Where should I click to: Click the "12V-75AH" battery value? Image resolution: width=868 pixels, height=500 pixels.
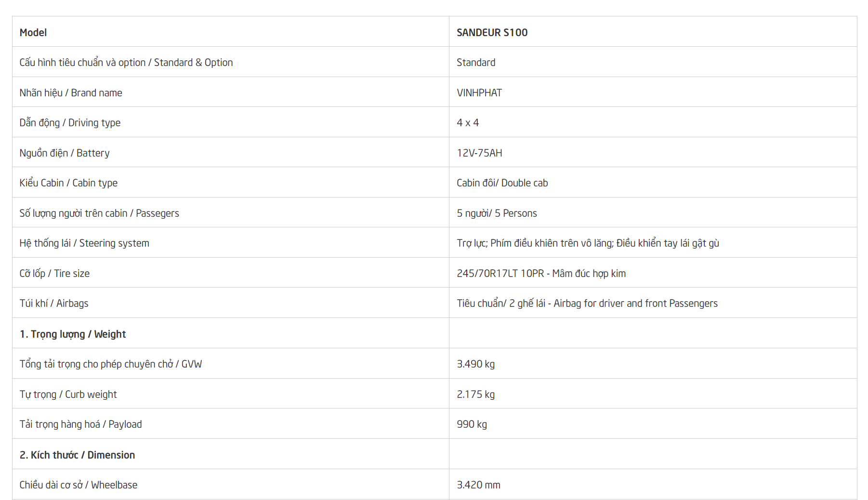[x=479, y=153]
